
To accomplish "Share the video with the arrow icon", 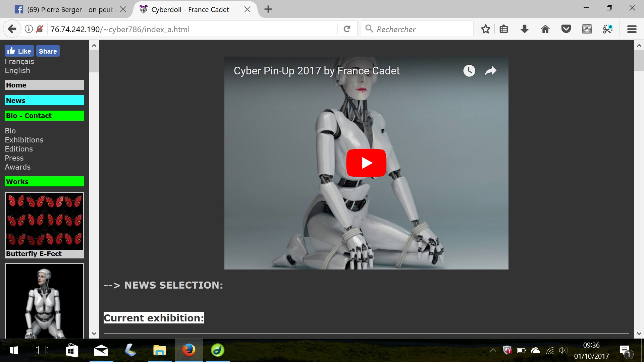I will pos(490,71).
